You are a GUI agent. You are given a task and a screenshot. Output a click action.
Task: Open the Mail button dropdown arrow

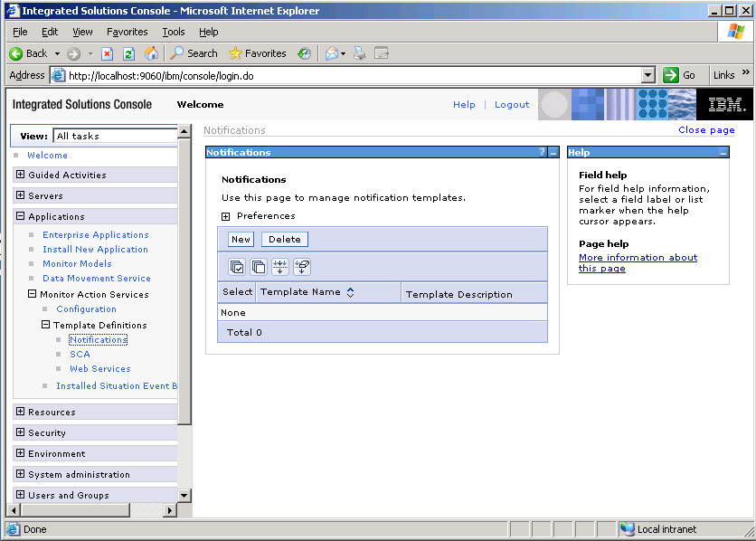(x=343, y=53)
